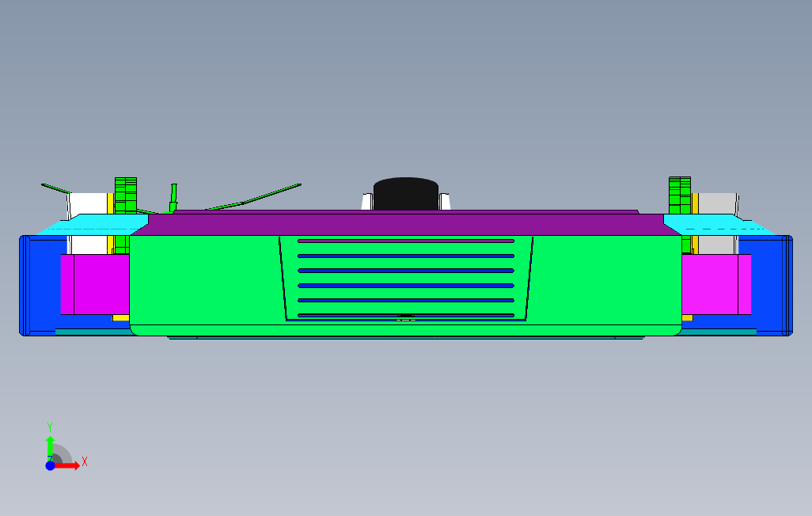Select the magenta block on the right side

(x=716, y=284)
